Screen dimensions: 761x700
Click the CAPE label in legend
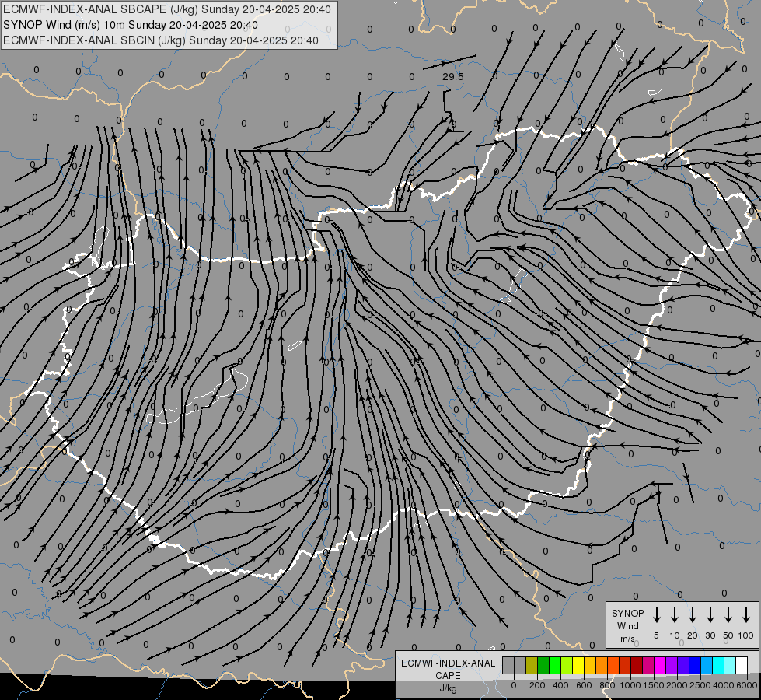(448, 676)
